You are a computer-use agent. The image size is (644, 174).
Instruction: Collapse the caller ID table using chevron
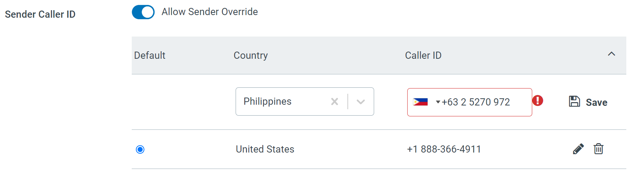612,54
